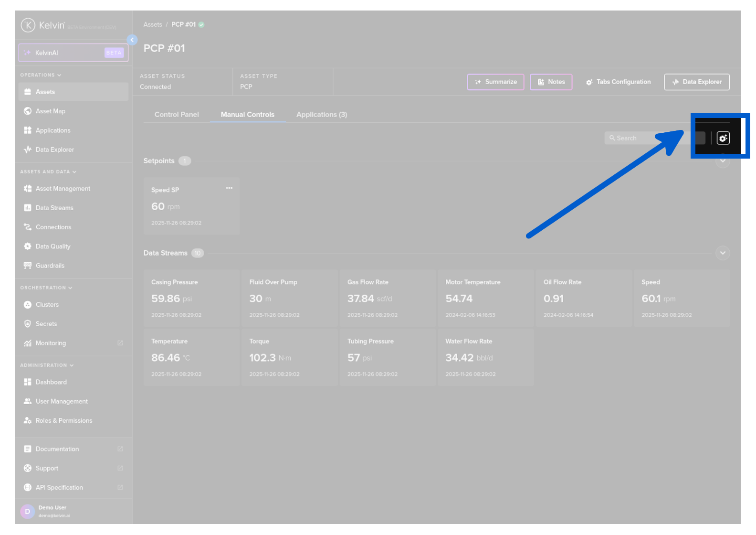
Task: Collapse the Data Streams section chevron
Action: tap(722, 253)
